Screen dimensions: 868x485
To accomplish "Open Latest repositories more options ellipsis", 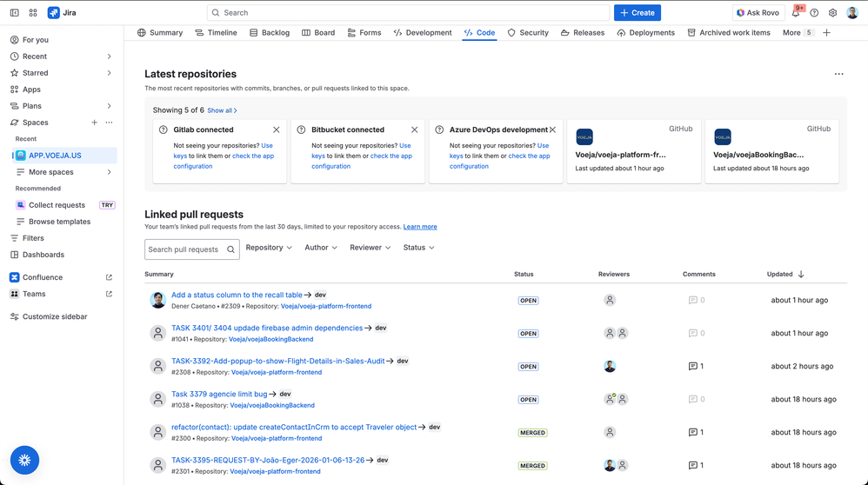I will (x=839, y=74).
